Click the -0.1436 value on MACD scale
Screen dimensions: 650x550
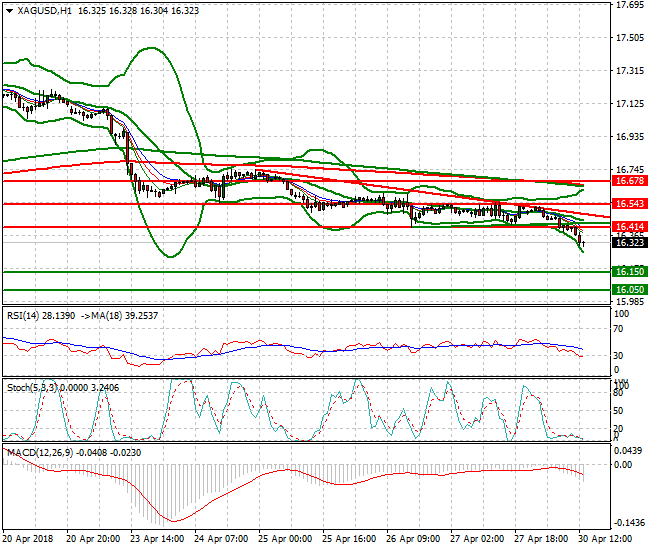pos(629,523)
